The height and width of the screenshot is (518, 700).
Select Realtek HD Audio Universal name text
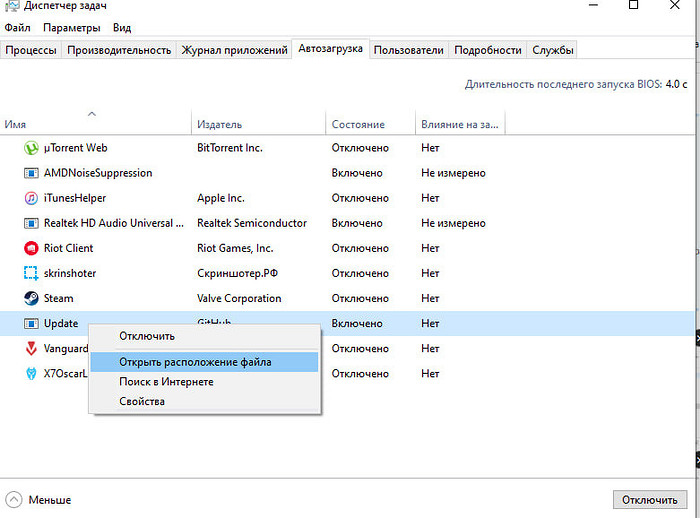[x=113, y=223]
